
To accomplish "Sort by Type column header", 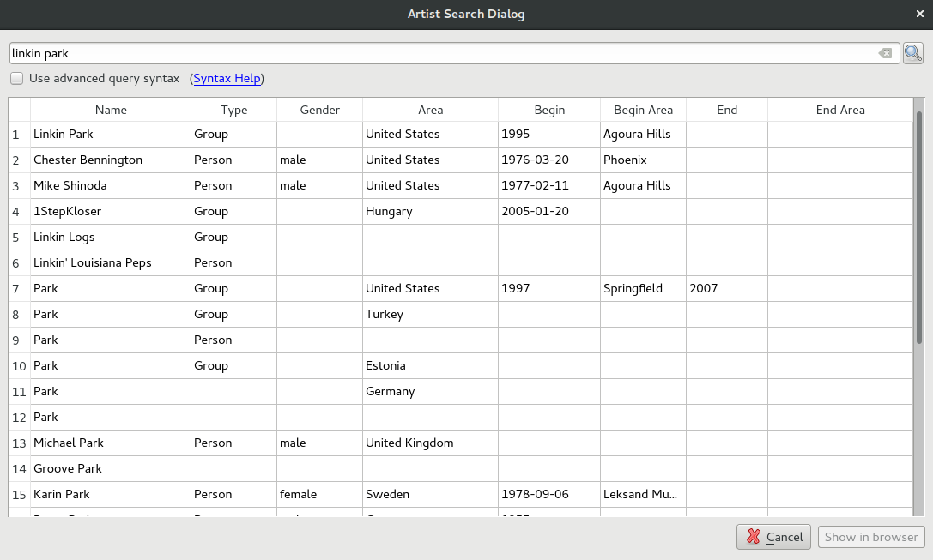I will tap(233, 110).
